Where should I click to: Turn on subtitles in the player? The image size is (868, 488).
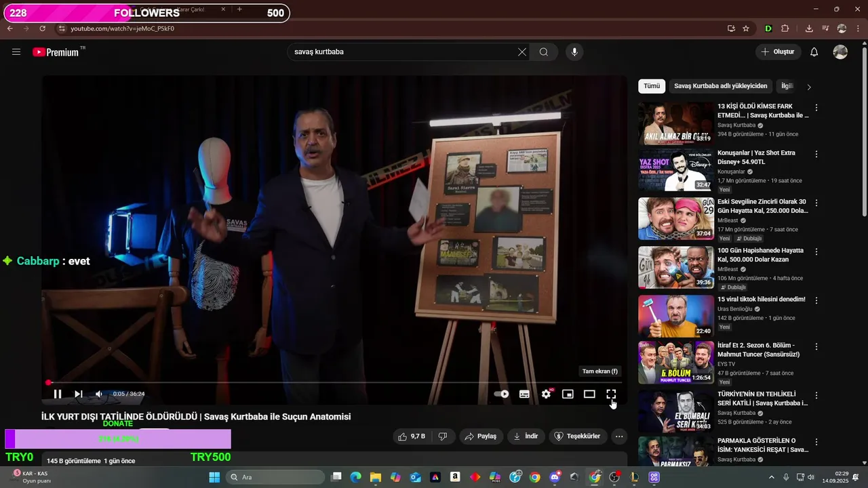coord(524,394)
